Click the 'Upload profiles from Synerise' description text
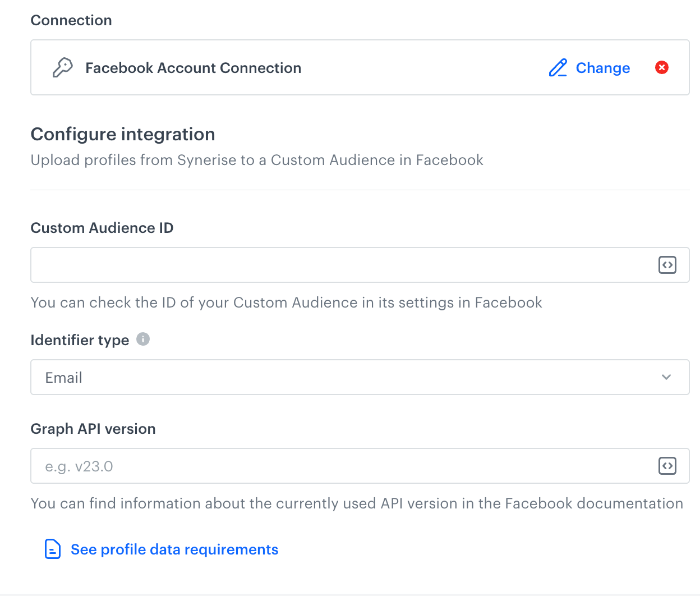Viewport: 700px width, 596px height. pos(257,160)
